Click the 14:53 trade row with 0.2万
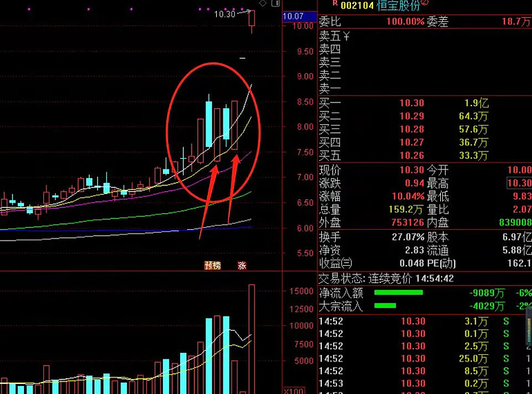The width and height of the screenshot is (532, 394). click(424, 383)
